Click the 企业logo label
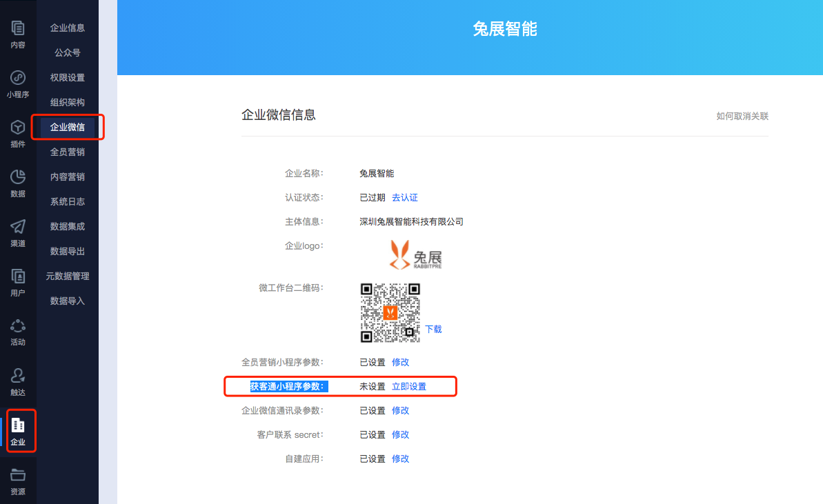Screen dimensions: 823x504 pos(304,246)
